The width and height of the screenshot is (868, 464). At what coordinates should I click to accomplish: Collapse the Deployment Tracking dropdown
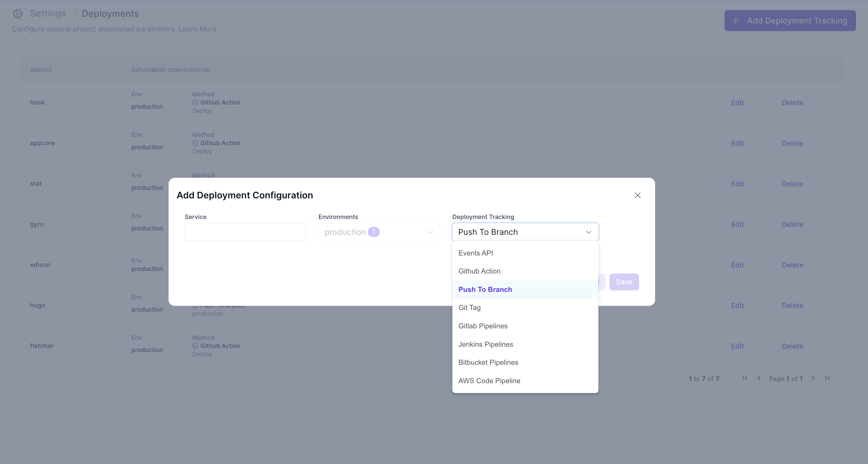(x=589, y=232)
